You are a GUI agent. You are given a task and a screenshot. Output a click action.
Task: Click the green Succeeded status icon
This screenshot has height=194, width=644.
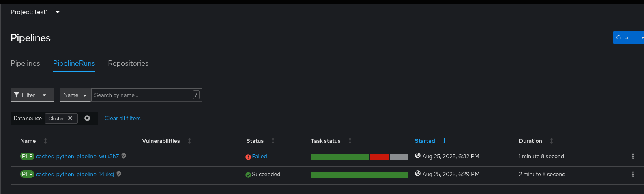248,175
